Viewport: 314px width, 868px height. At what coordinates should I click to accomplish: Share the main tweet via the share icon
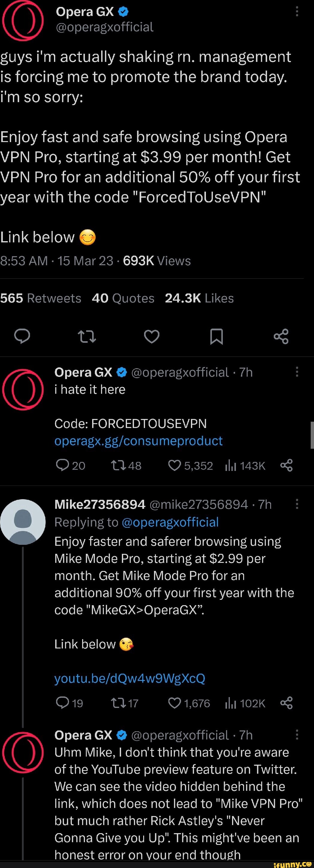click(281, 337)
